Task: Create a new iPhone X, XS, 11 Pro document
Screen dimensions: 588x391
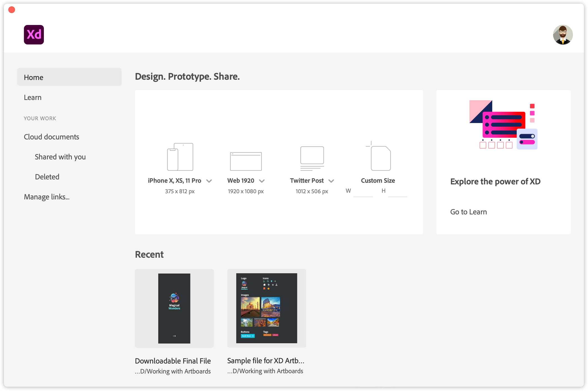Action: pos(180,157)
